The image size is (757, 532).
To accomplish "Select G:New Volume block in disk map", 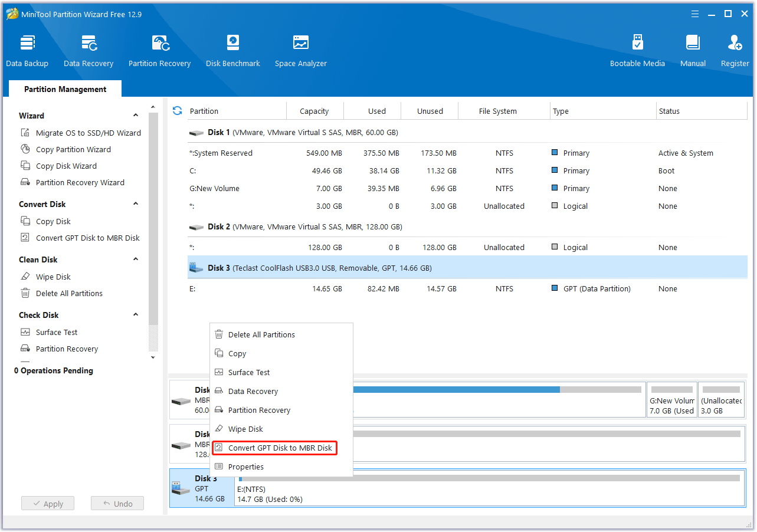I will click(x=672, y=400).
